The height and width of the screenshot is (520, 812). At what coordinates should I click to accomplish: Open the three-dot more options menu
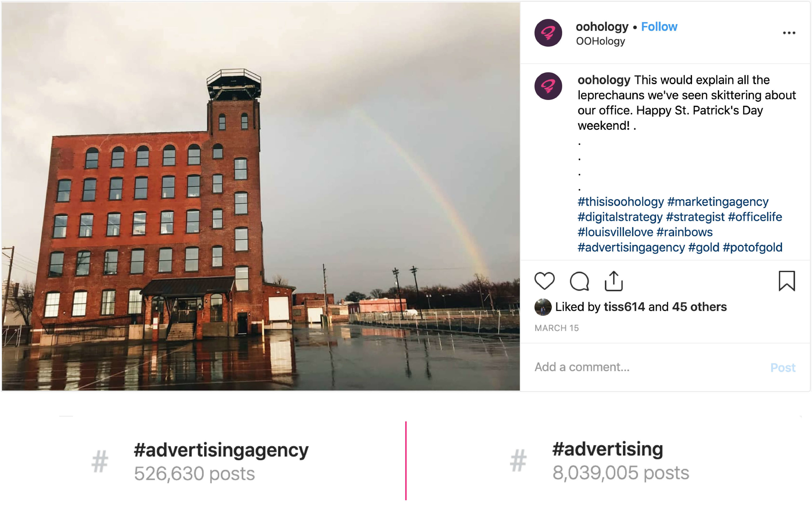tap(789, 33)
